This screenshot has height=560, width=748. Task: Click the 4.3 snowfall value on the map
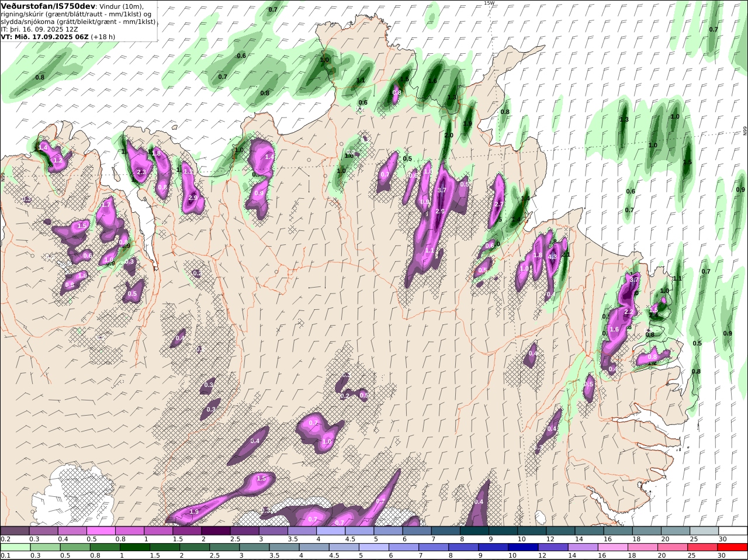552,257
